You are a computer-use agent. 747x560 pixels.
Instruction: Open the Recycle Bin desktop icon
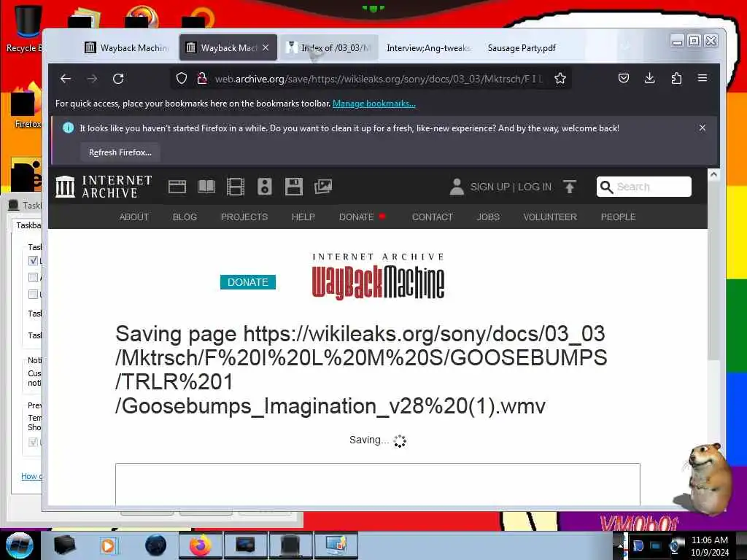click(27, 28)
